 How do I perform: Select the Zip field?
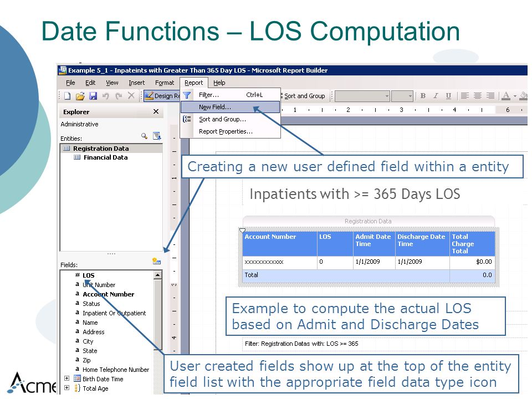(86, 360)
